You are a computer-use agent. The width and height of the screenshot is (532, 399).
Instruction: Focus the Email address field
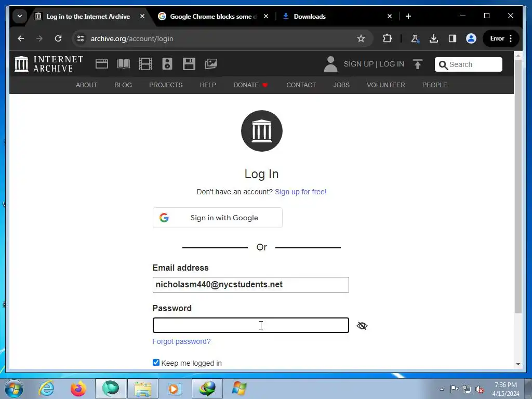click(251, 284)
